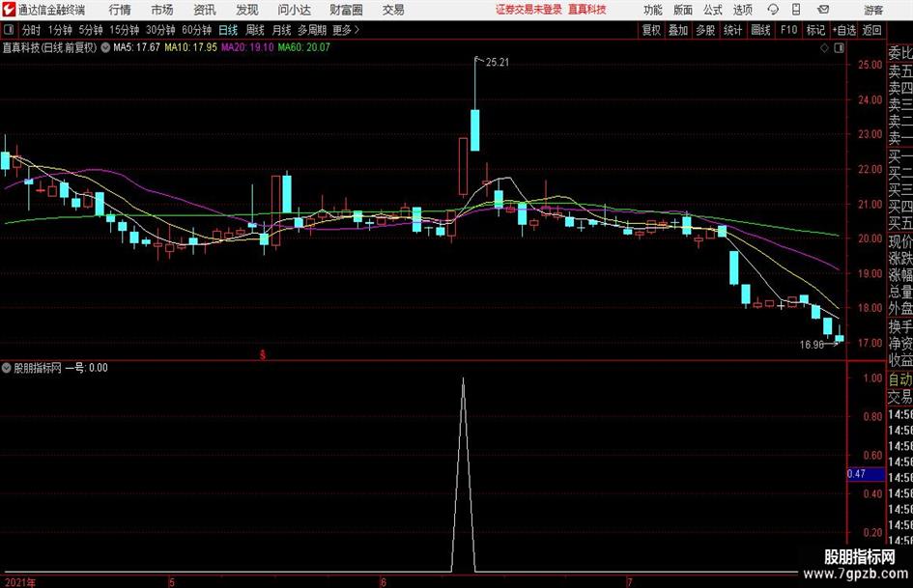Click the 直真科技(日线 前复权) chart title
913x588 pixels.
point(49,47)
